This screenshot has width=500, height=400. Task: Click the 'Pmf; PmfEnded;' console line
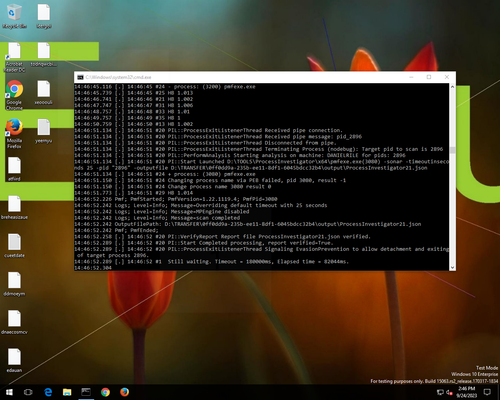tap(116, 230)
